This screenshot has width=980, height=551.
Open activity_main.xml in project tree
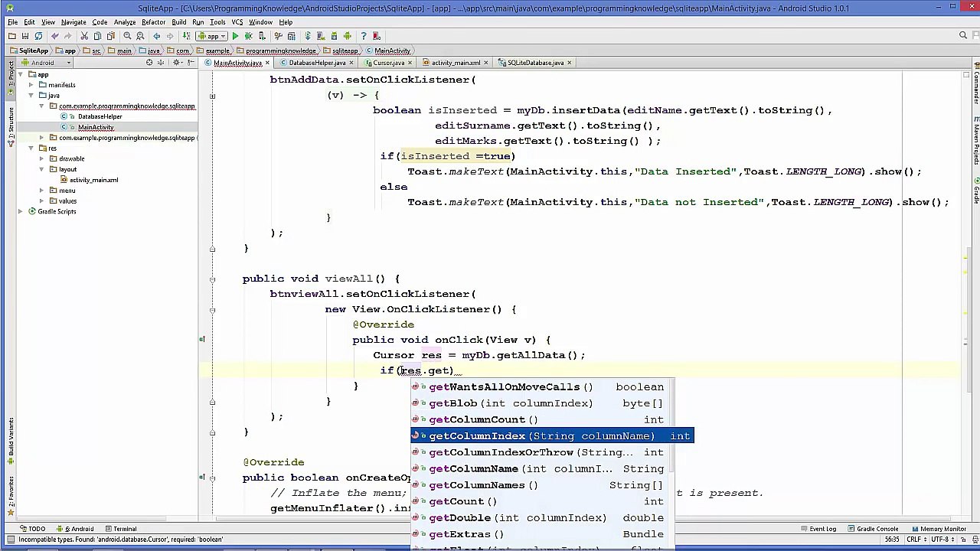pos(93,180)
